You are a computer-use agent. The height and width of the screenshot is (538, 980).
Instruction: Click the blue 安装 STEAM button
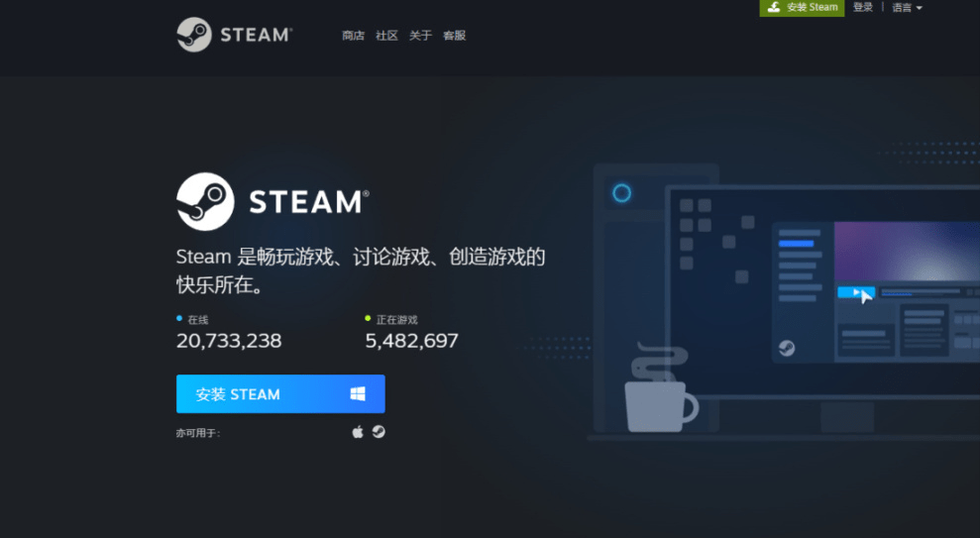point(280,393)
